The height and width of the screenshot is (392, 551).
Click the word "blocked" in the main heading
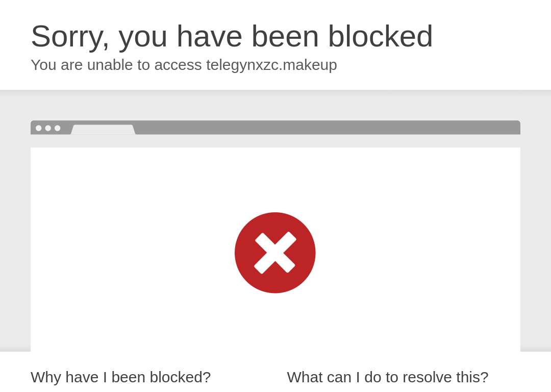pyautogui.click(x=380, y=36)
